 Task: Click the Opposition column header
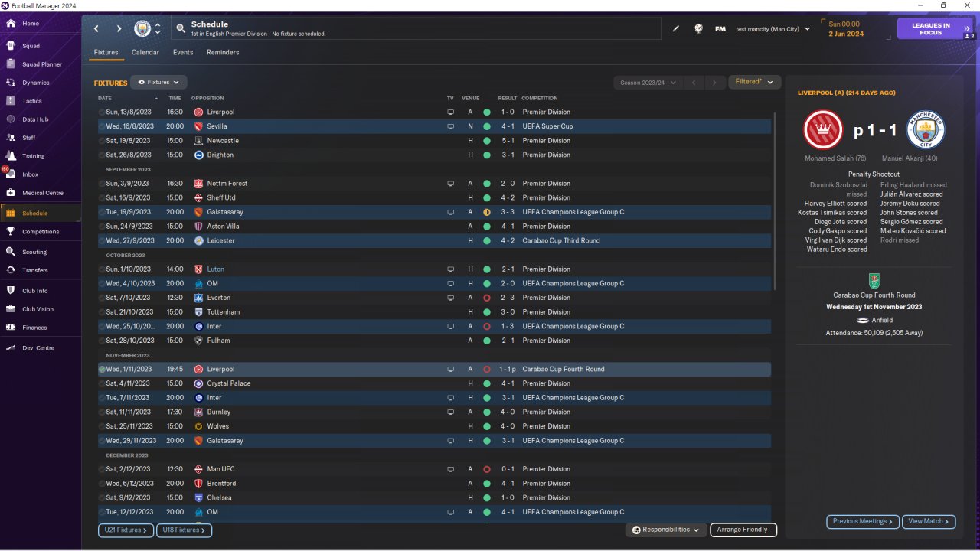(207, 99)
